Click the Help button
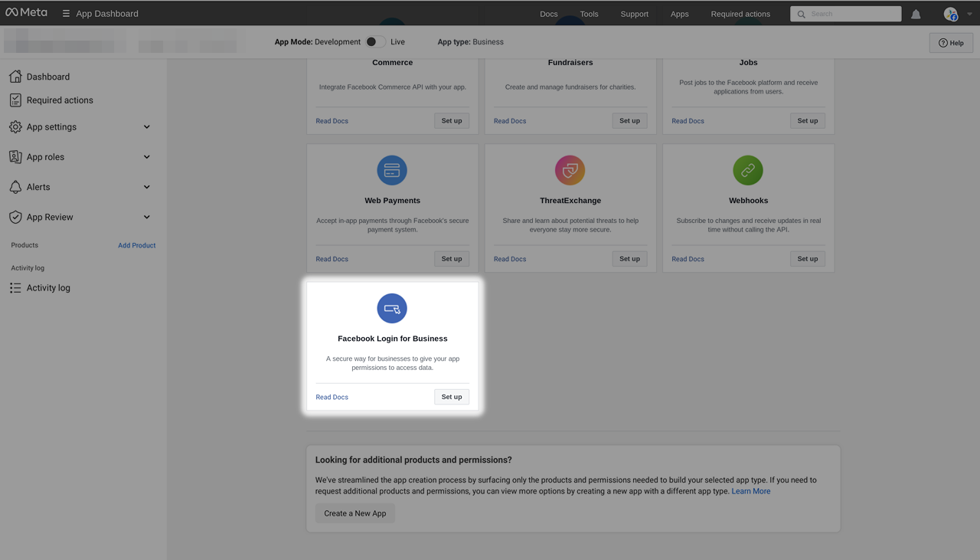The height and width of the screenshot is (560, 980). pyautogui.click(x=951, y=43)
